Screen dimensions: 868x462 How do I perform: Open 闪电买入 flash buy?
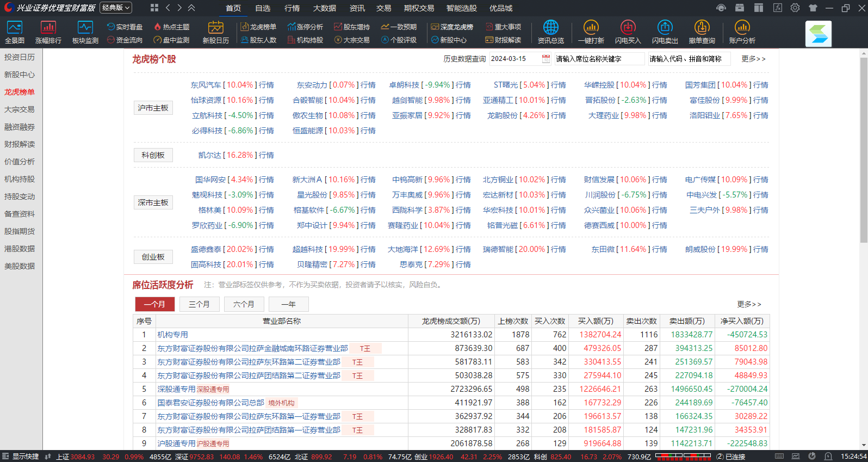pos(628,32)
